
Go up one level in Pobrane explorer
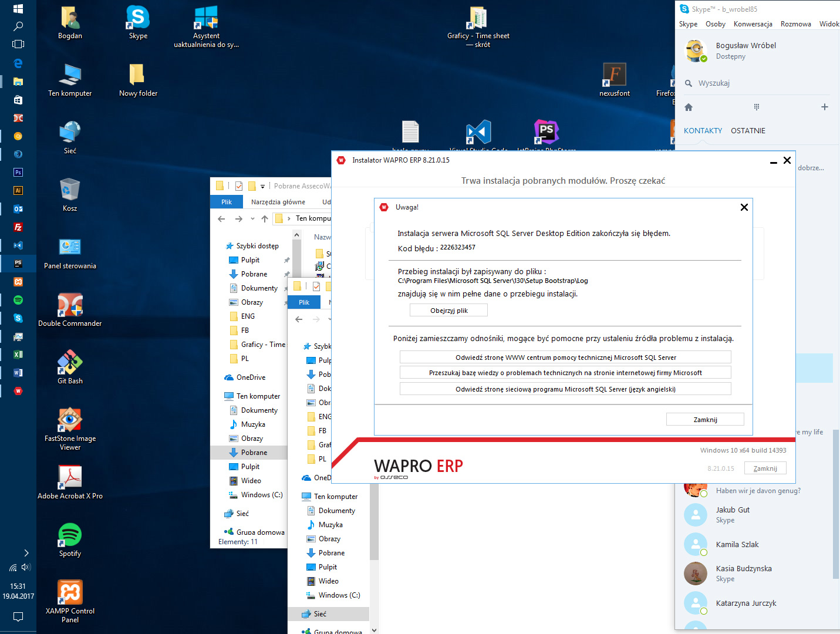[265, 218]
